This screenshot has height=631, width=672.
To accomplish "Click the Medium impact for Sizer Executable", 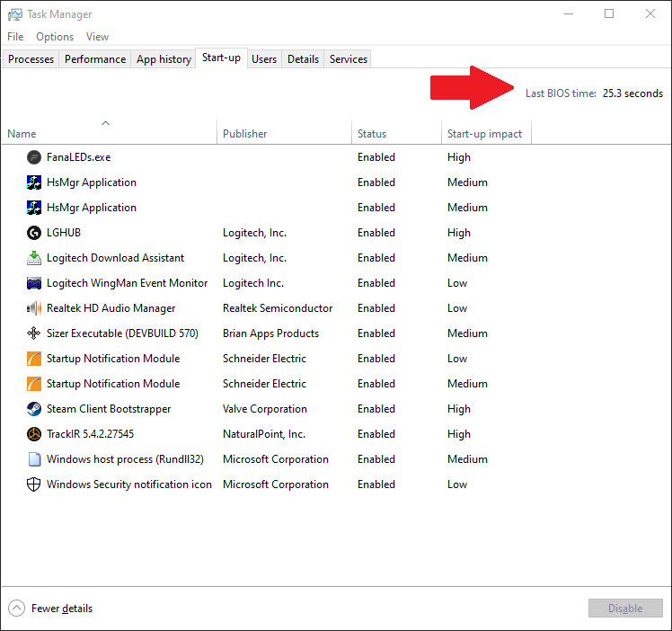I will pos(467,333).
